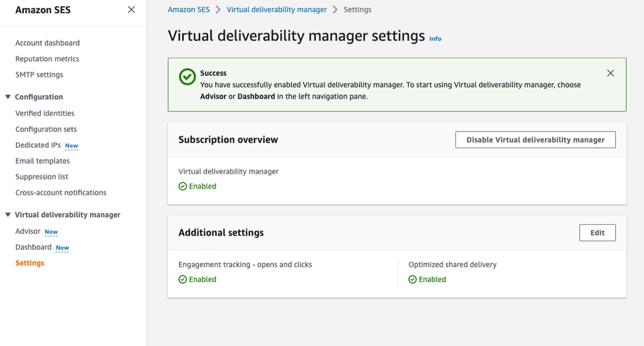644x346 pixels.
Task: Open Verified identities
Action: click(x=45, y=113)
